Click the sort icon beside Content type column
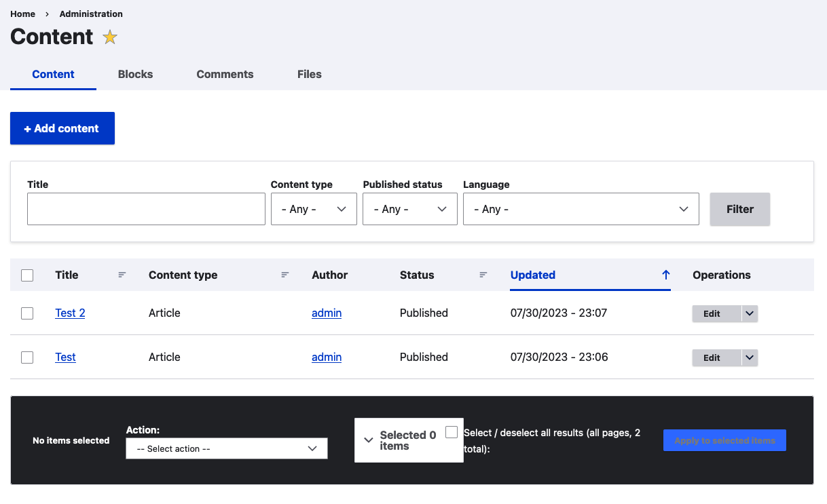 pyautogui.click(x=285, y=275)
